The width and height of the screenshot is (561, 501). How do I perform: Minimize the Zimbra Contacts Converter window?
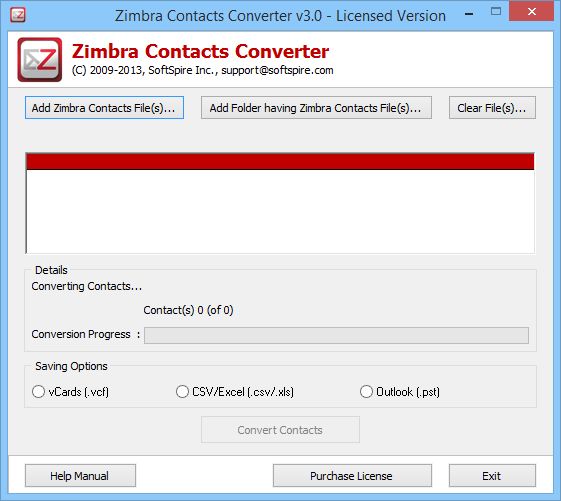(469, 14)
